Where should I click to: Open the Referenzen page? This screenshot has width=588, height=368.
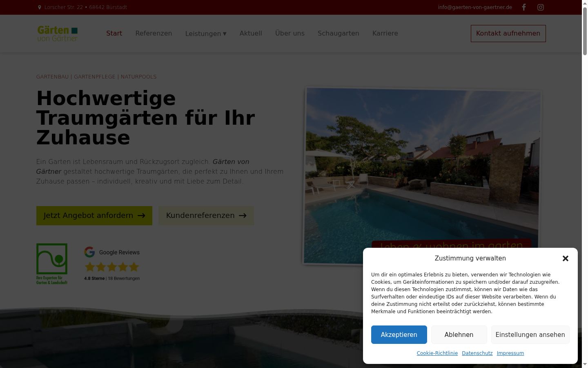(154, 34)
